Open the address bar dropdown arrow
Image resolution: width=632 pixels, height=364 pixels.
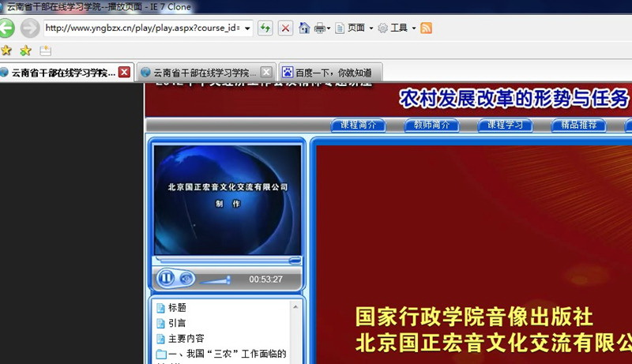[247, 28]
